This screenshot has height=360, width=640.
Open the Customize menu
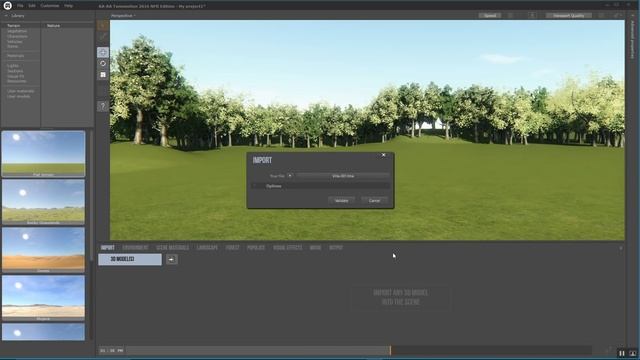[50, 6]
